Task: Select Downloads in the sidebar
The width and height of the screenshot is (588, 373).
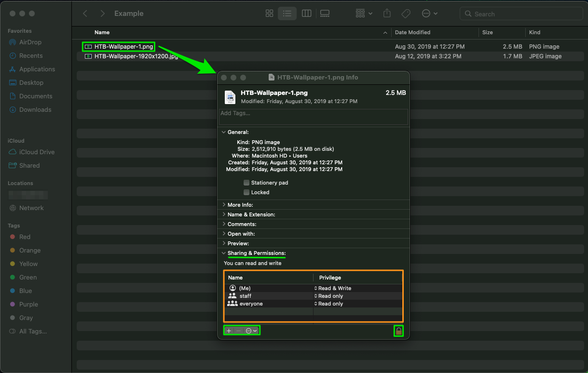Action: [x=35, y=110]
